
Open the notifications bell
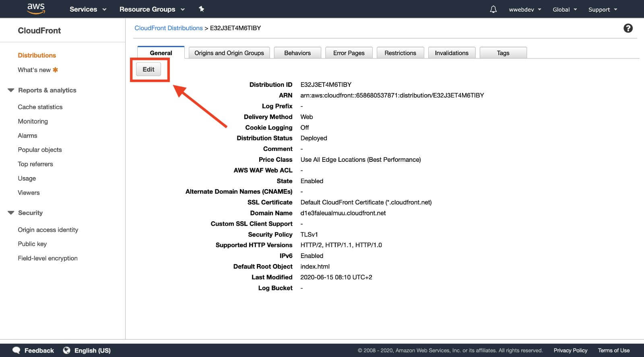[493, 9]
